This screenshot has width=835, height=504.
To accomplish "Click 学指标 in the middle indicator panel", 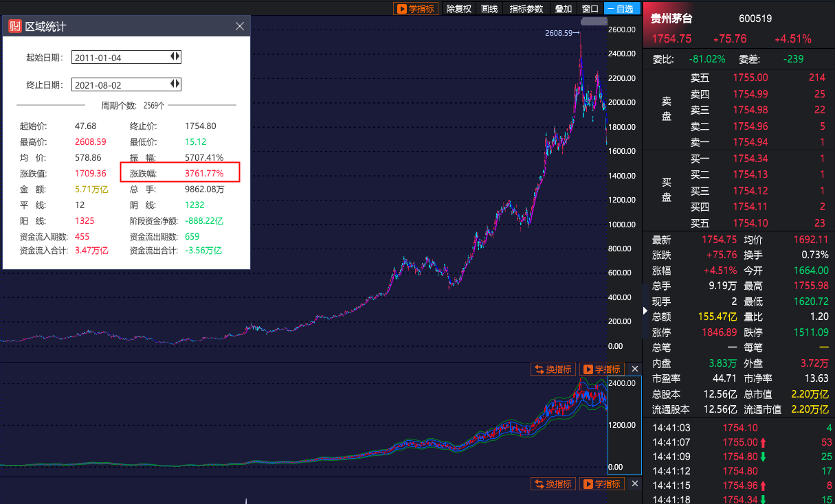I will [x=602, y=369].
